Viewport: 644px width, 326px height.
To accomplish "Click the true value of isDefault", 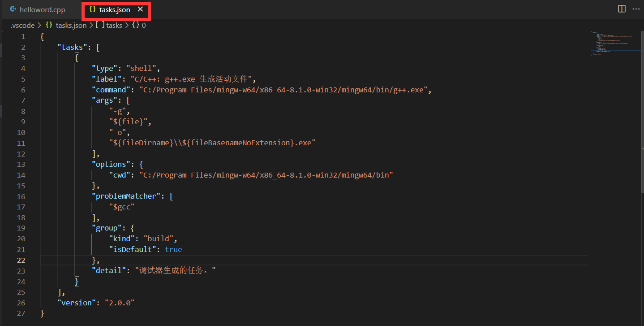I will click(x=173, y=249).
